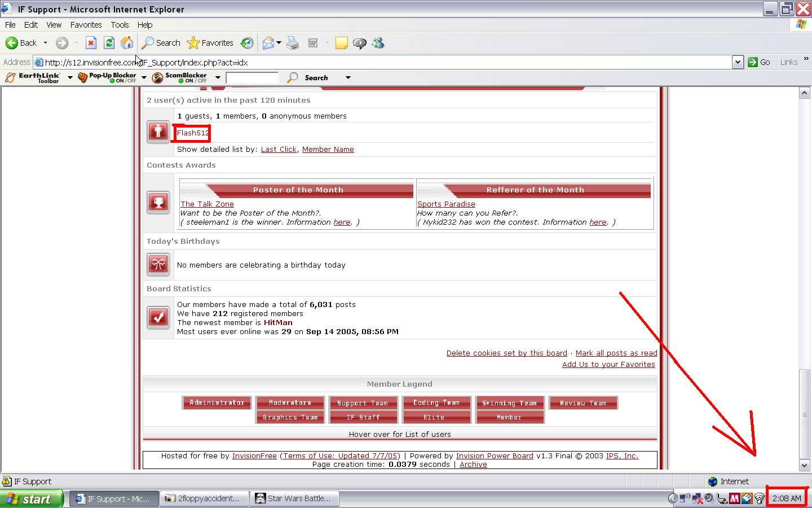Open the Mail button dropdown arrow

[279, 43]
